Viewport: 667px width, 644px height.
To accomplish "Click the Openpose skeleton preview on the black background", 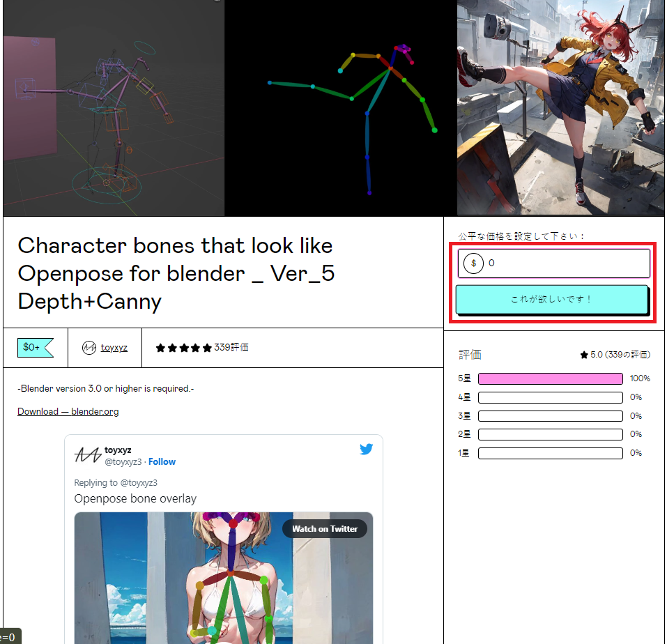I will click(x=341, y=107).
